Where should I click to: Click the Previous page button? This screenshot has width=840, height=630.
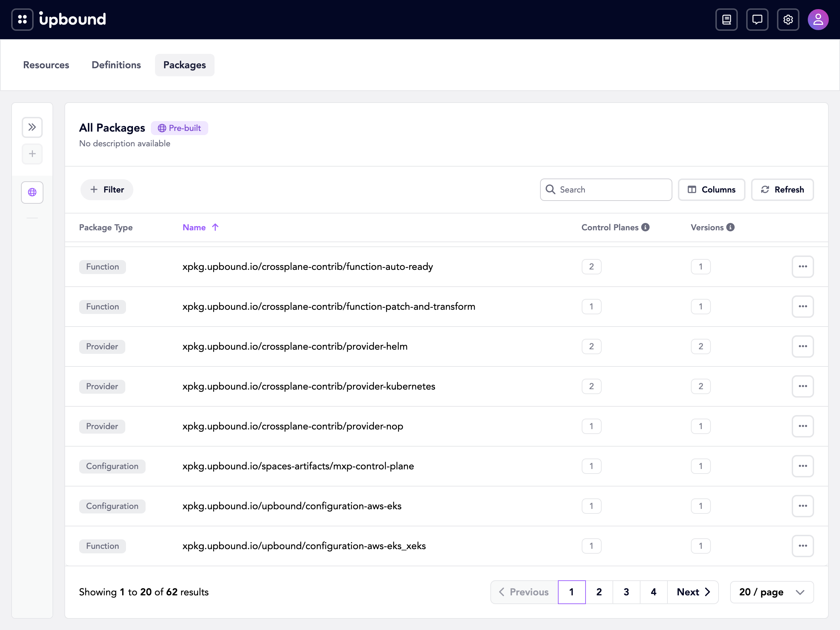click(524, 592)
